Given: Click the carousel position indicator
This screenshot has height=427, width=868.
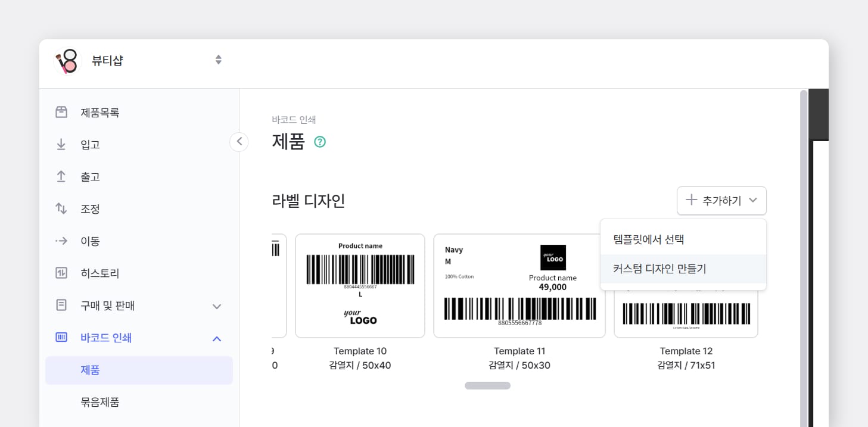Looking at the screenshot, I should pyautogui.click(x=487, y=385).
